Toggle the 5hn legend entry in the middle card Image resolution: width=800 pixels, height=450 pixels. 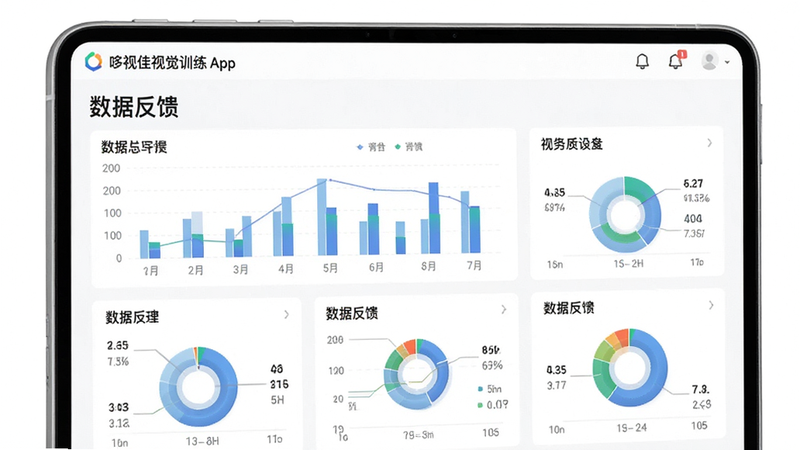pos(489,389)
